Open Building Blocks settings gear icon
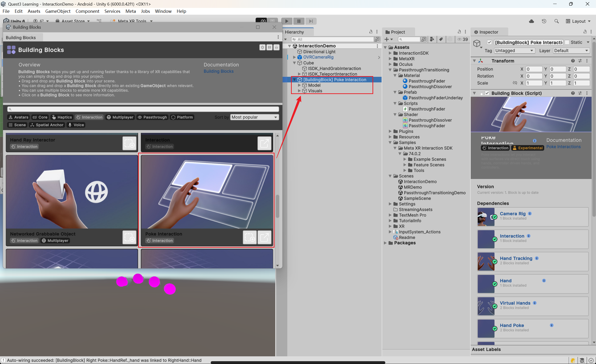The image size is (596, 364). tap(262, 47)
